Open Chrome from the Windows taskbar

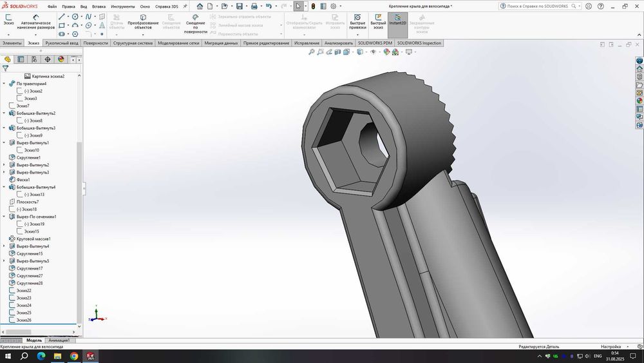tap(74, 356)
